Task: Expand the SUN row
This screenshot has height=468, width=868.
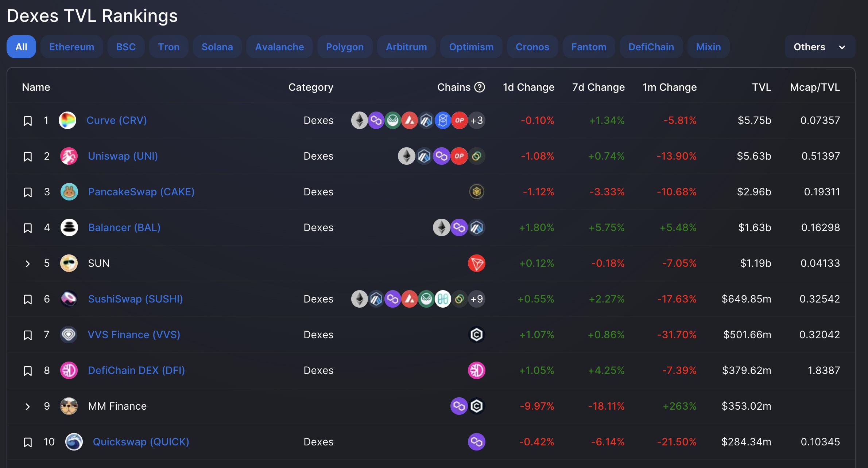Action: click(27, 264)
